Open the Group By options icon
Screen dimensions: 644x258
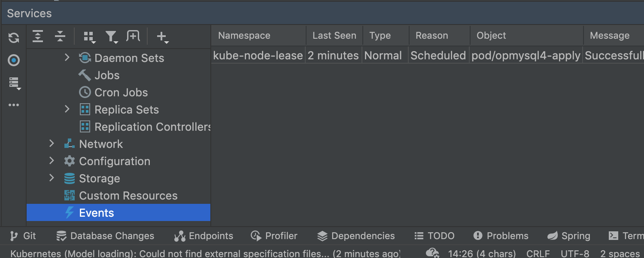pos(89,37)
